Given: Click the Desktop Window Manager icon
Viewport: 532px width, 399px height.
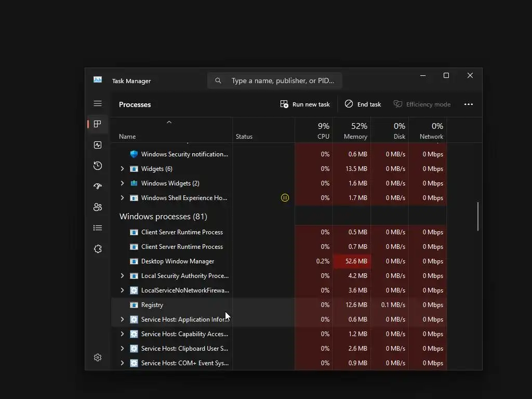Looking at the screenshot, I should (134, 261).
